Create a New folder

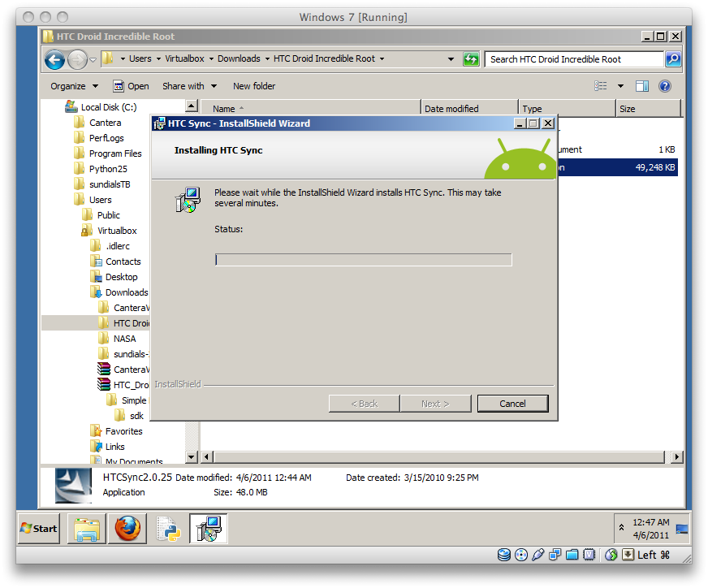click(x=254, y=86)
